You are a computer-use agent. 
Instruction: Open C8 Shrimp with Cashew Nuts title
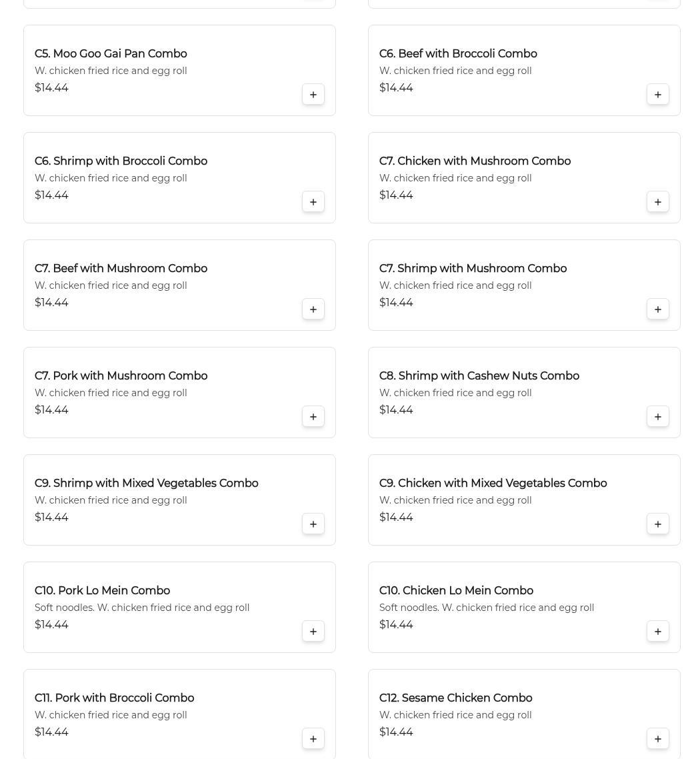(x=479, y=376)
